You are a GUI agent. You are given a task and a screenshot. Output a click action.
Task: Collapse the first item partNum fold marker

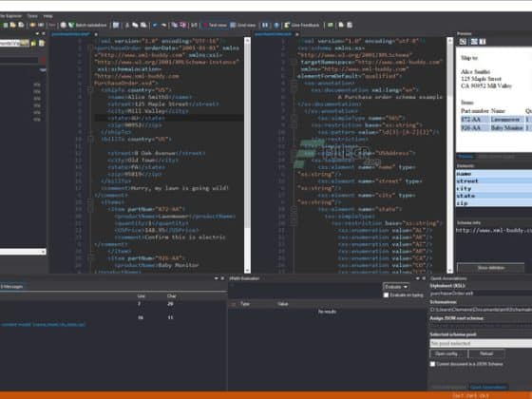pyautogui.click(x=90, y=209)
